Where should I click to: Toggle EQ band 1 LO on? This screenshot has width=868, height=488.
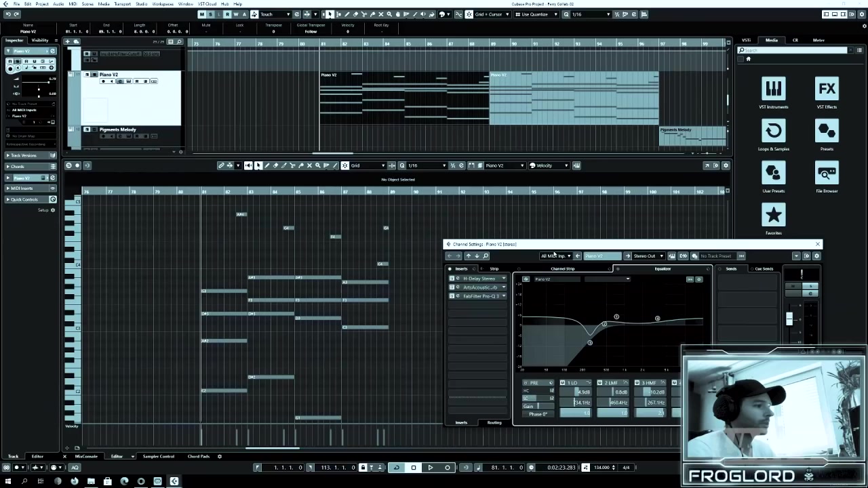[x=562, y=383]
